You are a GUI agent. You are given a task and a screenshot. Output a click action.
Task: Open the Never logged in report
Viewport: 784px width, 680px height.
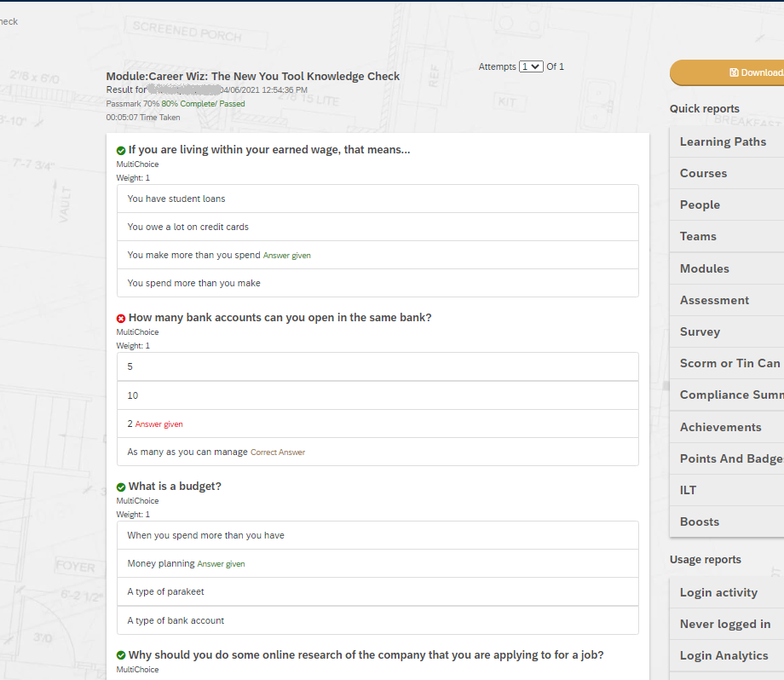point(724,624)
